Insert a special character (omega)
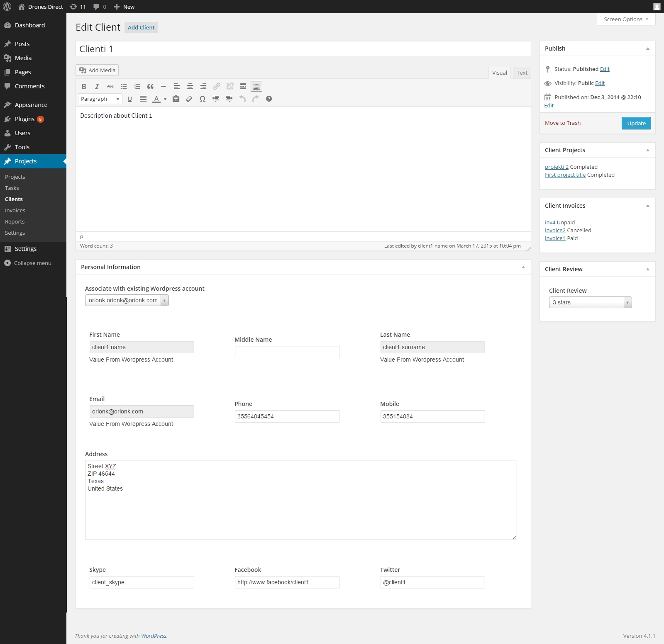The image size is (664, 644). pos(203,99)
